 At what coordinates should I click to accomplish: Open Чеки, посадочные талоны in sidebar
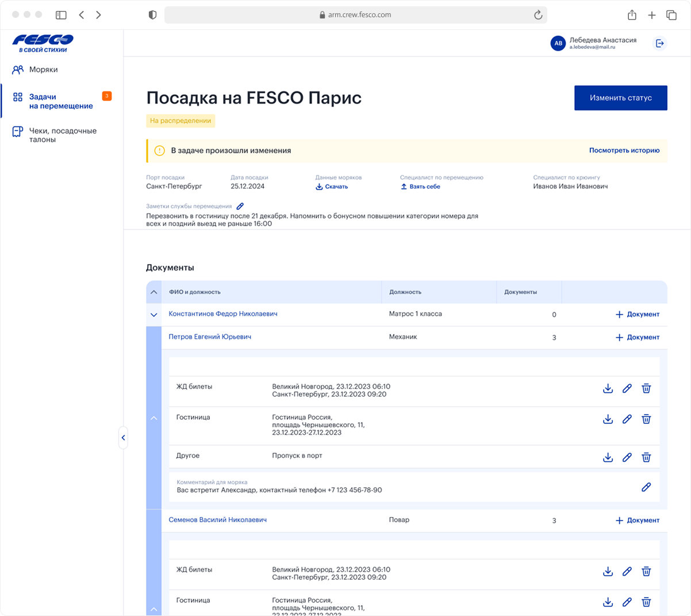(63, 135)
